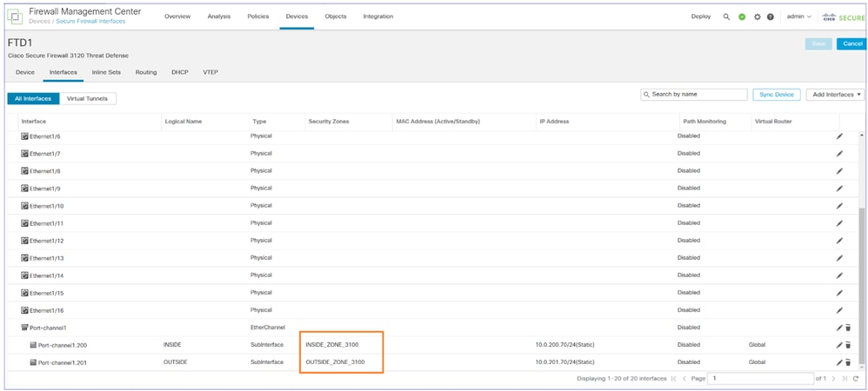Switch to the Interfaces tab
The height and width of the screenshot is (391, 868).
point(63,72)
